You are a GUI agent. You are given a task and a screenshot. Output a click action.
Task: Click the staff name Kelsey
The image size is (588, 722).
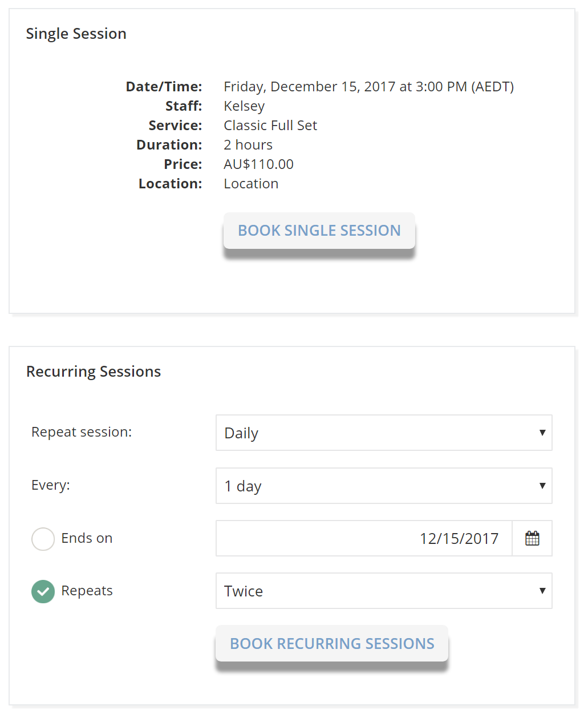tap(244, 106)
